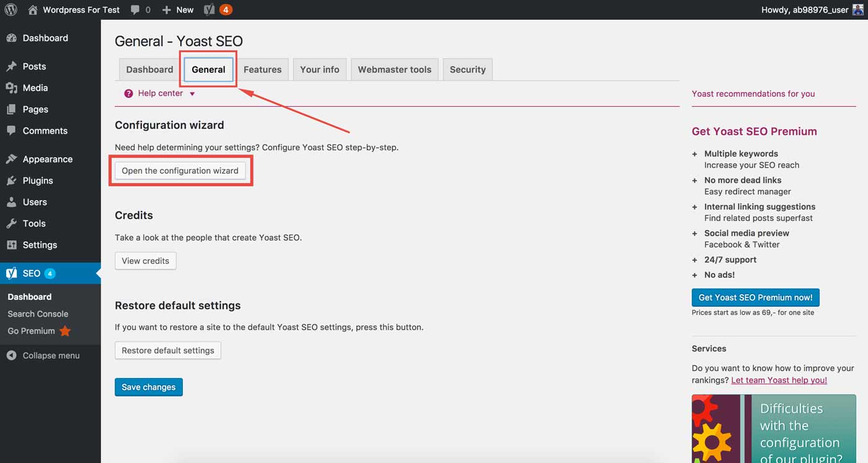Click the Save changes button
Viewport: 868px width, 463px height.
[149, 387]
